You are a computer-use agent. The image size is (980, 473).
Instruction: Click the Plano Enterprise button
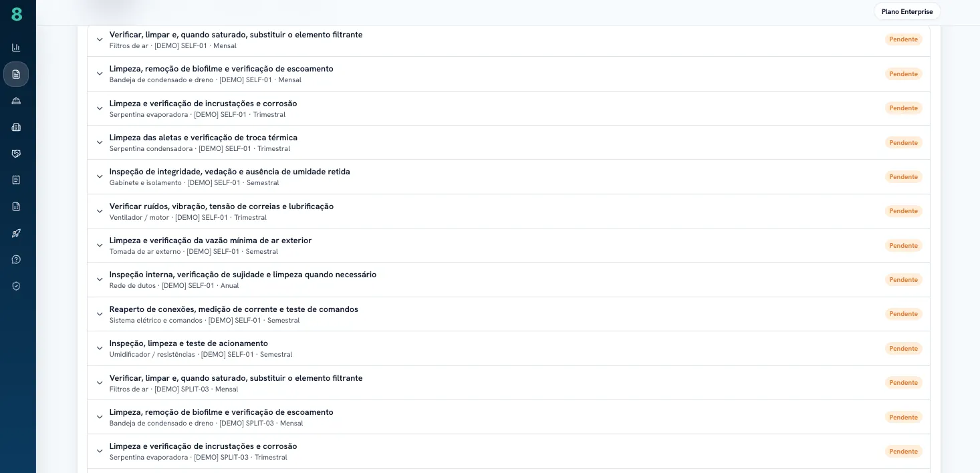click(x=907, y=11)
